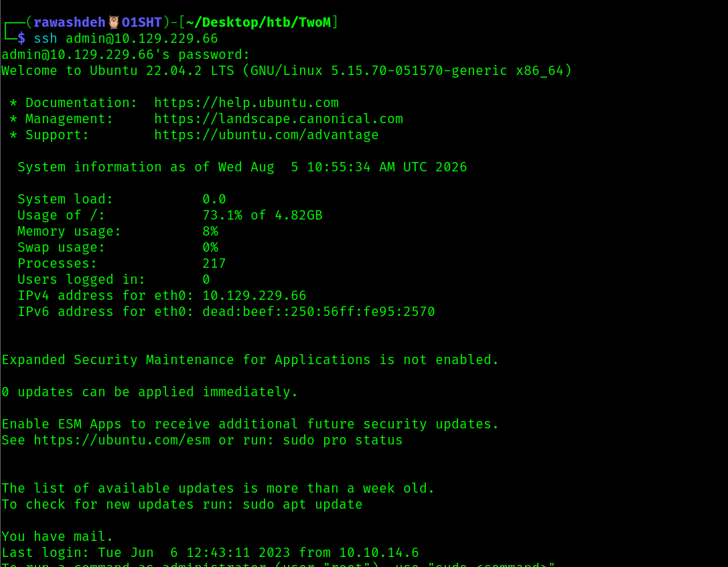Click the System load value '0.0'
The image size is (728, 567).
pyautogui.click(x=214, y=199)
